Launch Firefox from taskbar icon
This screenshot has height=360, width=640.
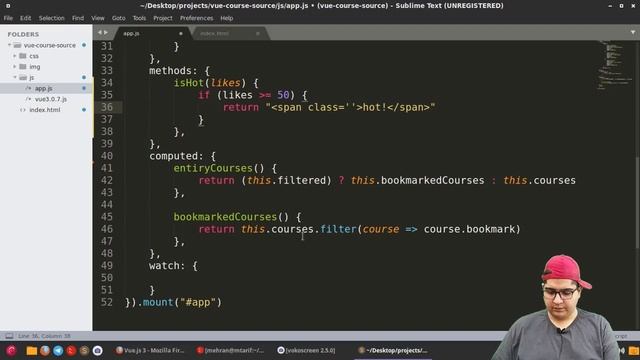(x=44, y=350)
